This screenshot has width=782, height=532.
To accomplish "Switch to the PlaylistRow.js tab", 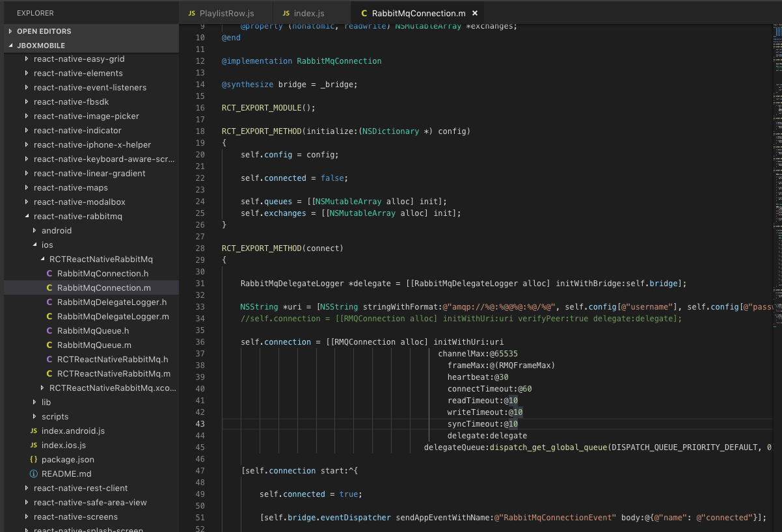I will 226,12.
